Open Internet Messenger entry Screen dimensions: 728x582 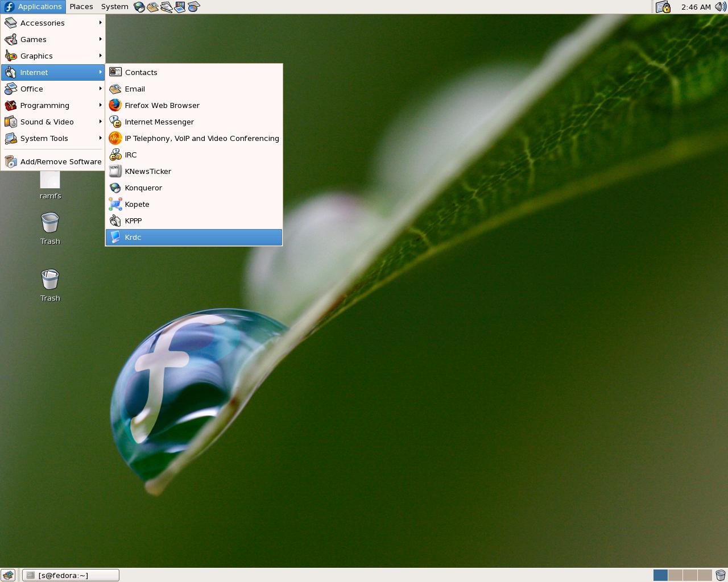194,122
